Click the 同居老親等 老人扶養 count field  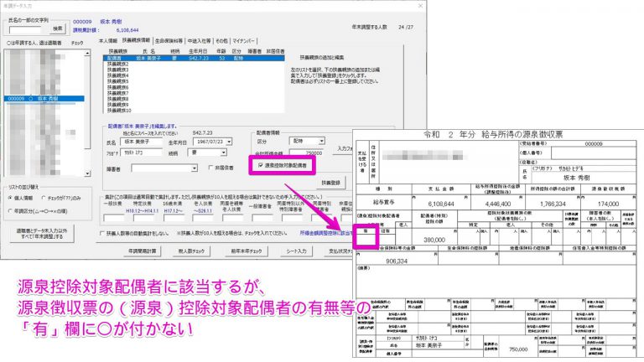click(x=232, y=218)
